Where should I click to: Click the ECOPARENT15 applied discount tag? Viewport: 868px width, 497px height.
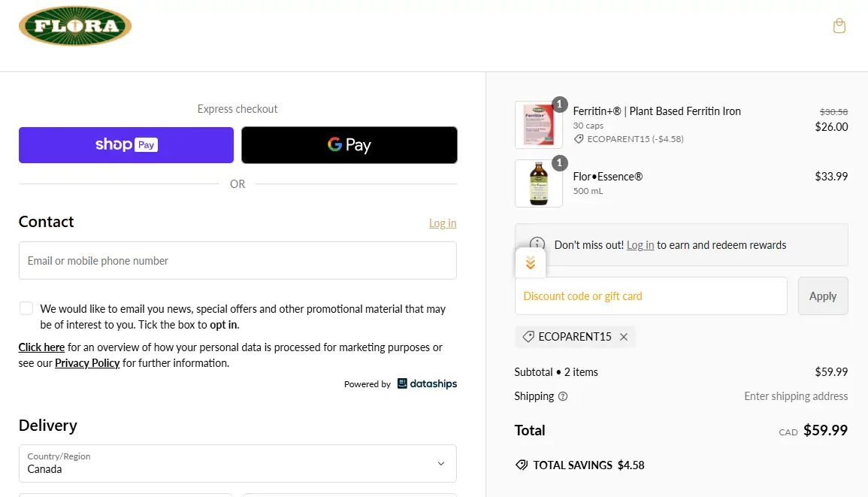point(567,337)
